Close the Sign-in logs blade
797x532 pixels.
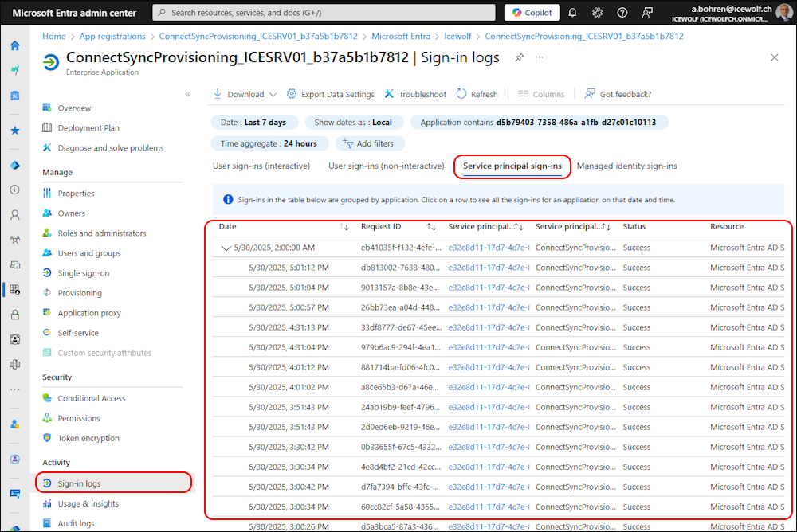point(774,57)
